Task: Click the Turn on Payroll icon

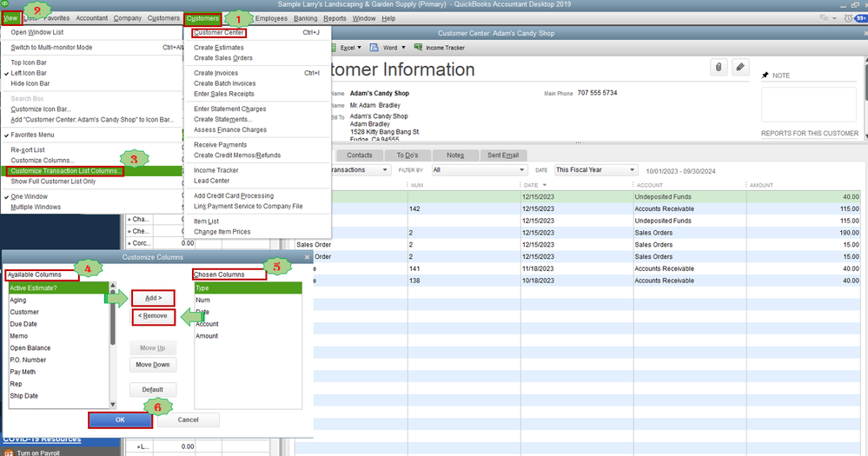Action: [x=9, y=452]
